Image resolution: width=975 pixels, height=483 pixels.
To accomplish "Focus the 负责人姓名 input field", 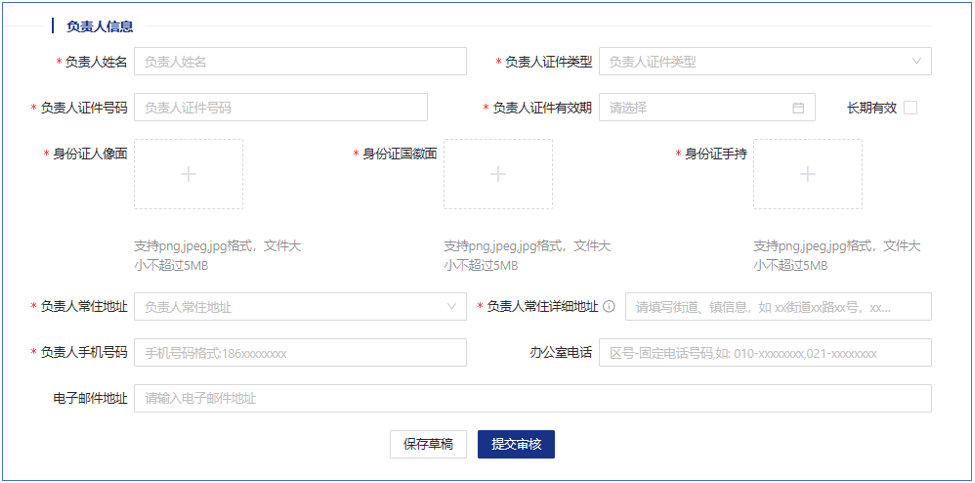I will coord(300,62).
